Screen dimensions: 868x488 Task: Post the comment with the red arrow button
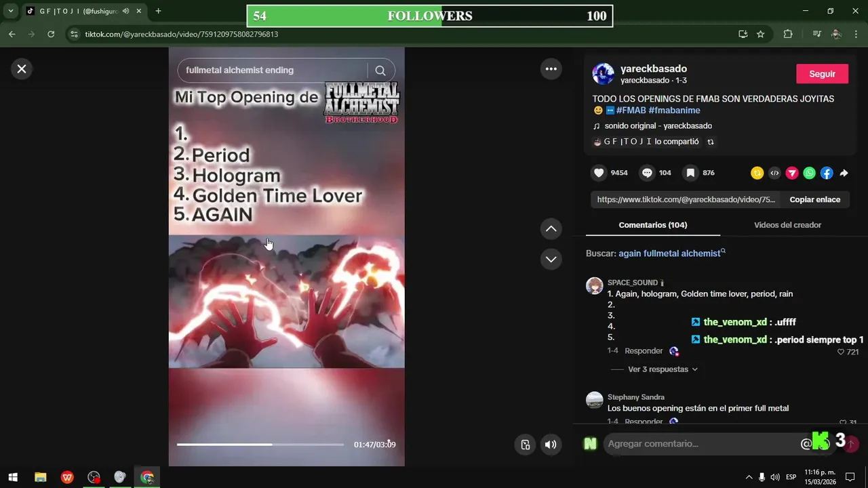851,444
